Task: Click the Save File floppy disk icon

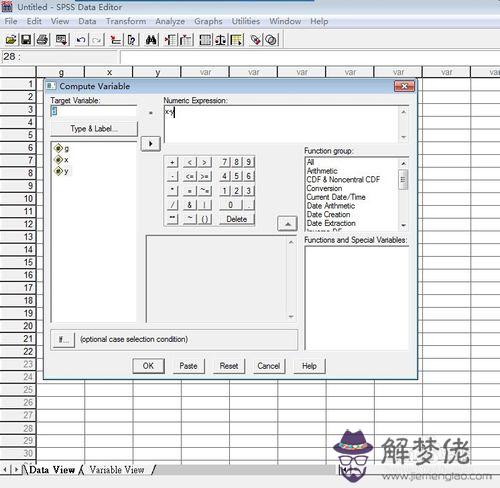Action: click(26, 40)
